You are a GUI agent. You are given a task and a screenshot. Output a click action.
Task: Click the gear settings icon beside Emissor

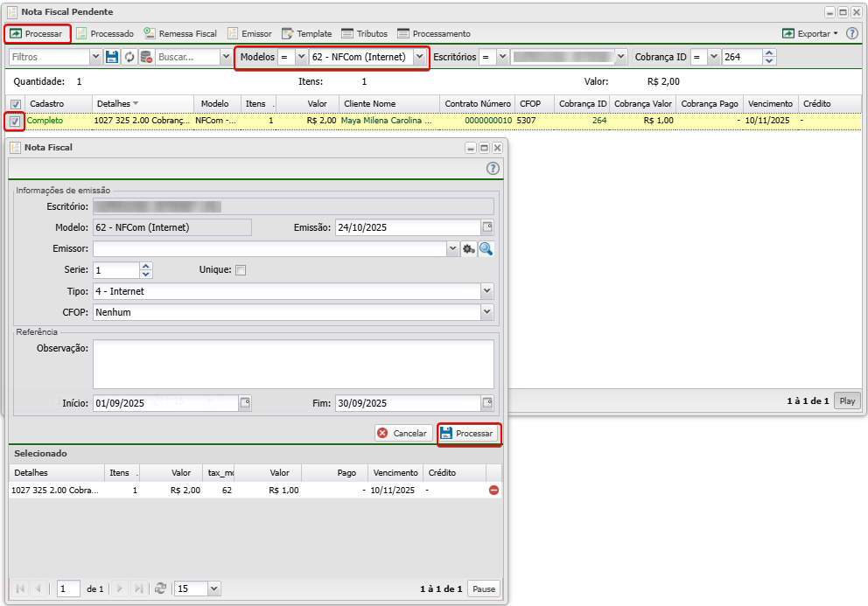469,249
